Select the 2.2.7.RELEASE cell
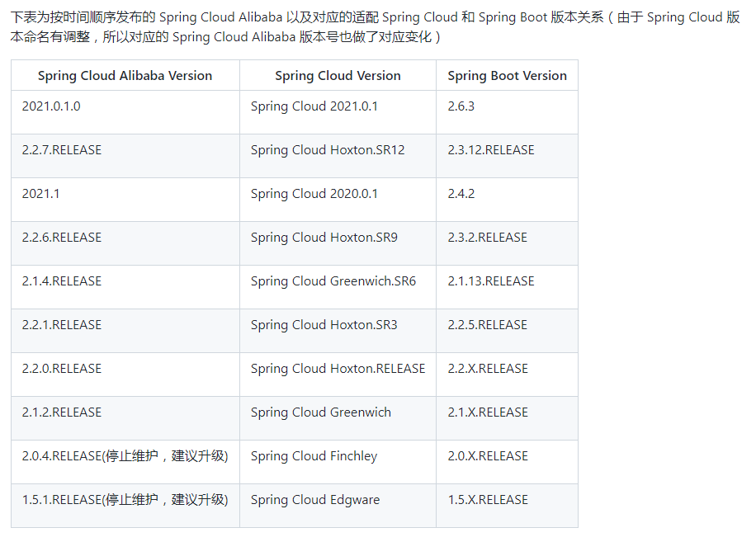756x542 pixels. click(125, 156)
